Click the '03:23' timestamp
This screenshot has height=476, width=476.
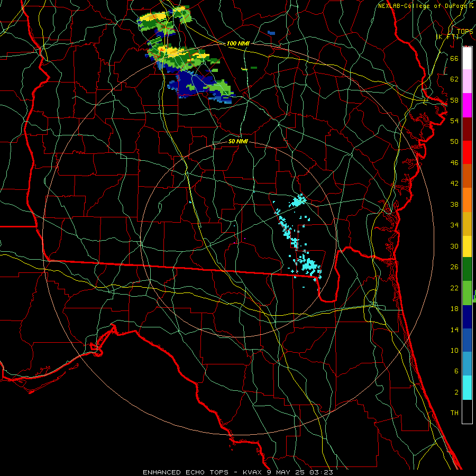click(321, 472)
